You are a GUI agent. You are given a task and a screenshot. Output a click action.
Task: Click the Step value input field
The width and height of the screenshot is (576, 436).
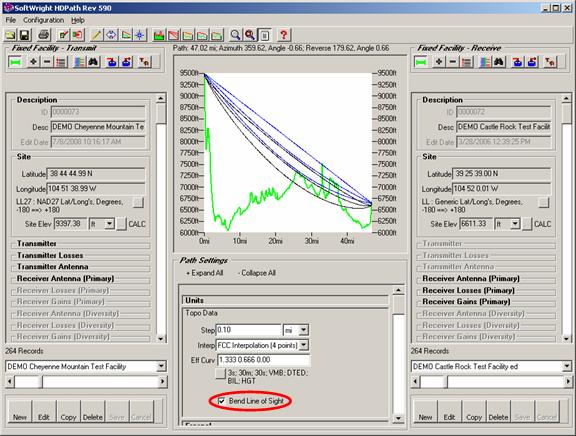tap(249, 330)
